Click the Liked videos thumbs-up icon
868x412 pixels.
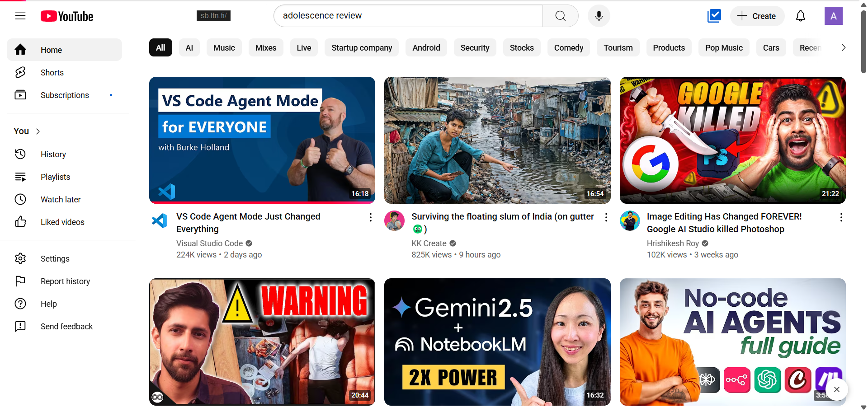[x=20, y=222]
